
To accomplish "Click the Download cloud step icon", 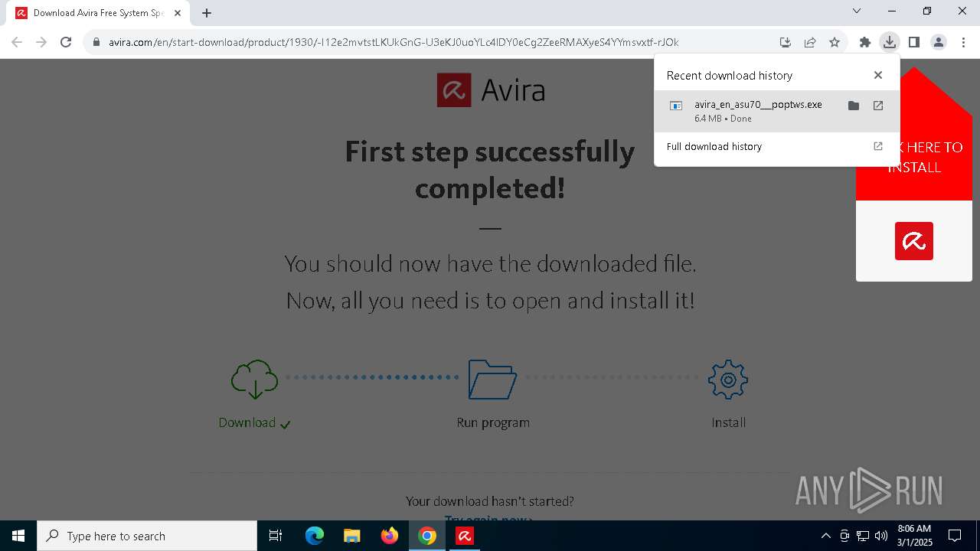I will (x=254, y=380).
